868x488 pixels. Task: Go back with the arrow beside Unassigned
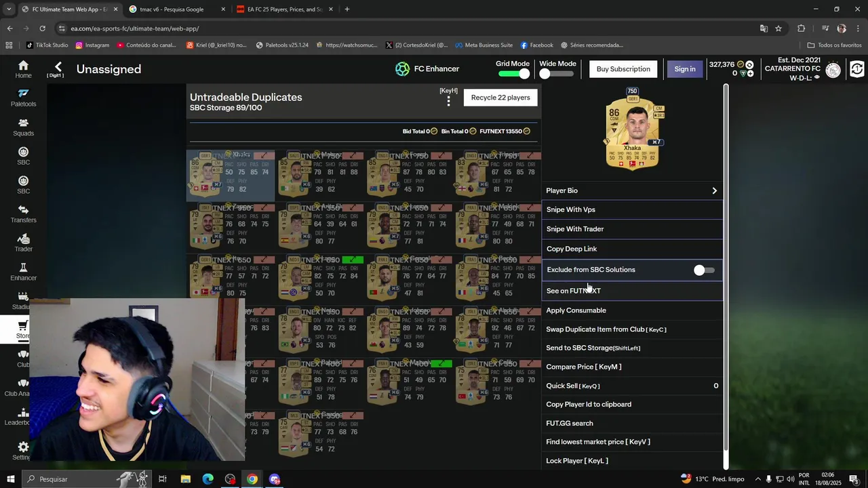(58, 66)
